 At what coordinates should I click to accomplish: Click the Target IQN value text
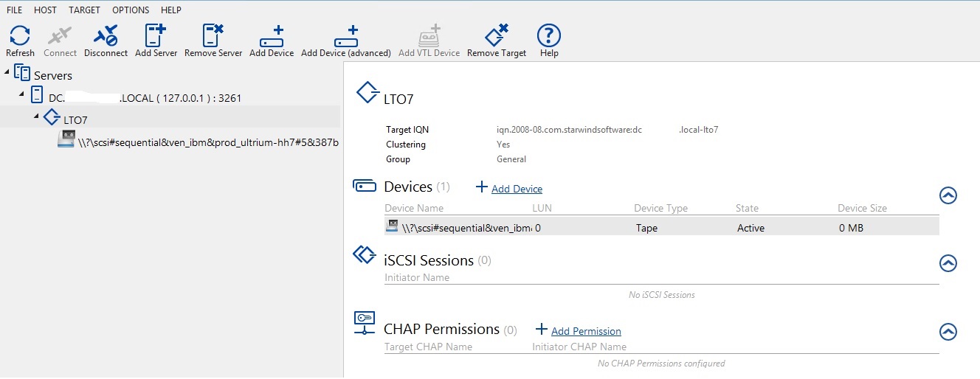pos(607,130)
